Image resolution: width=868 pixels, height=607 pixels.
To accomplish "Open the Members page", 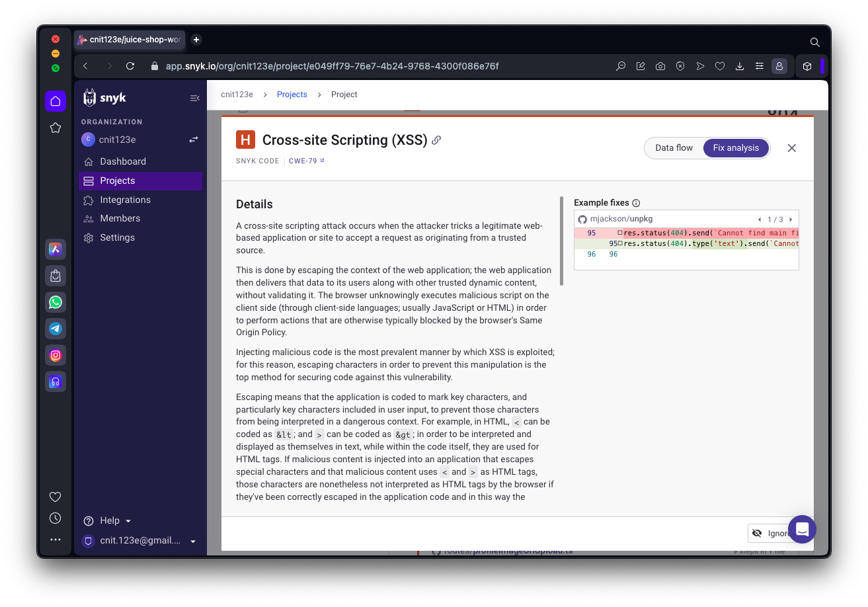I will [x=140, y=218].
